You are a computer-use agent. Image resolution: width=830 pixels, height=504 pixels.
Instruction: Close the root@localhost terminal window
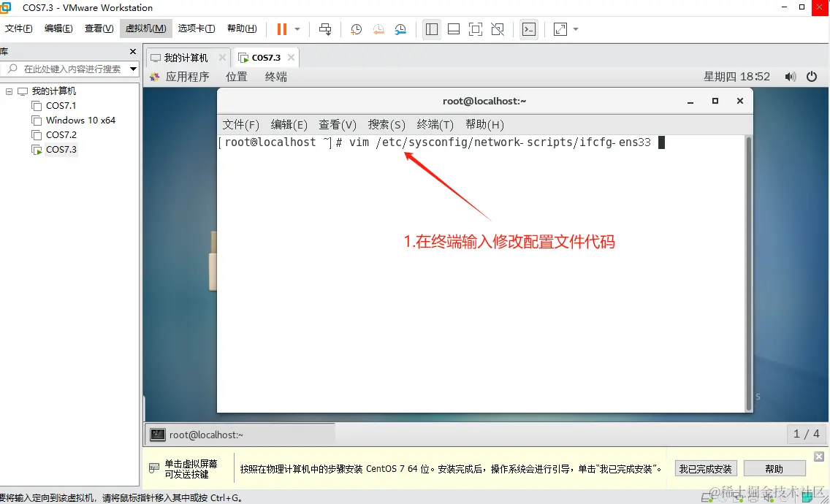(x=740, y=101)
